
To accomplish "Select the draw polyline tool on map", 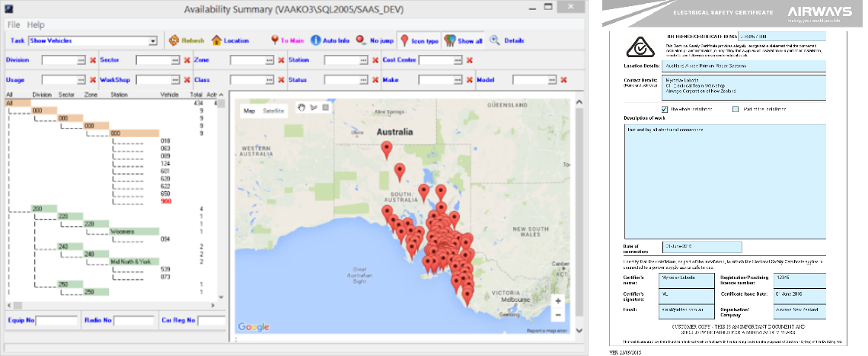I will 314,107.
